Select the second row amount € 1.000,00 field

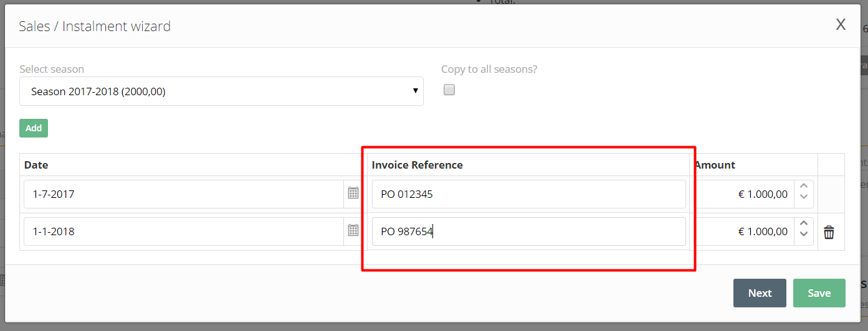[x=745, y=231]
